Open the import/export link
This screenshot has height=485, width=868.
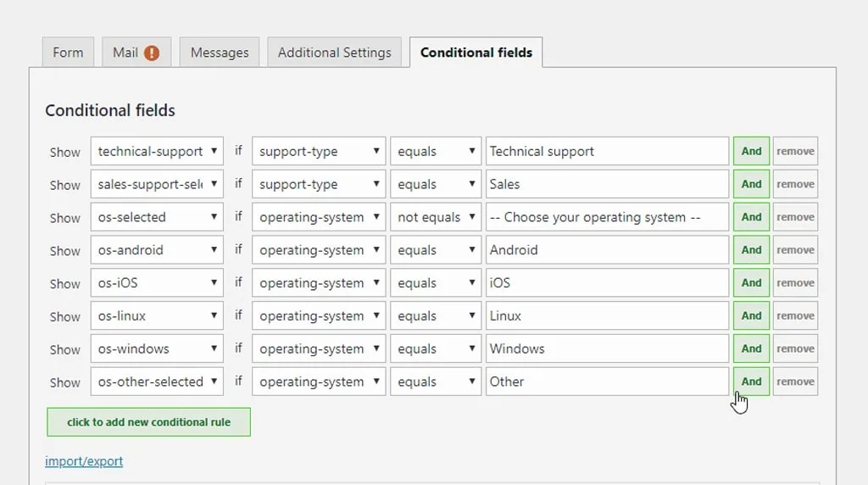[84, 462]
